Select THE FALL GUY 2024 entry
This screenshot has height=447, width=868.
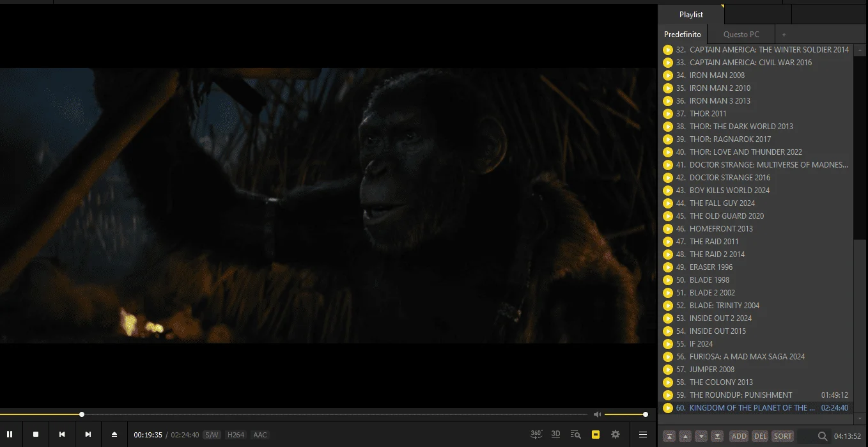(756, 203)
